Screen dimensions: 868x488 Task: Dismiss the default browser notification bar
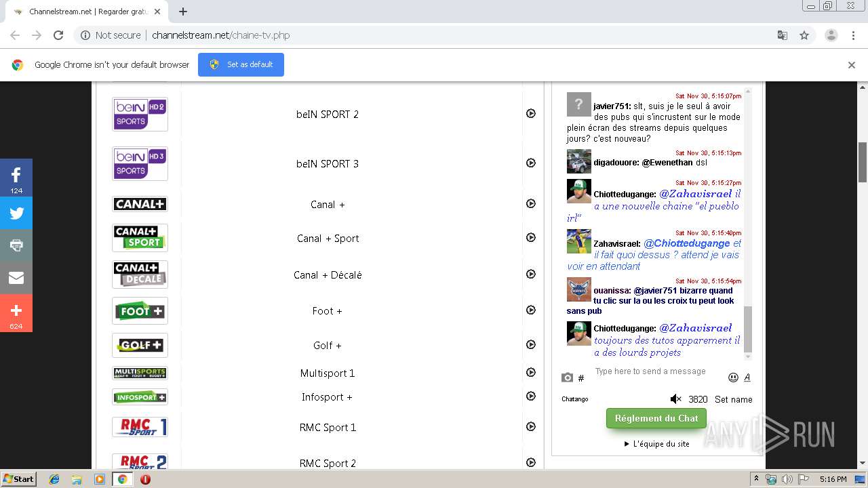852,65
